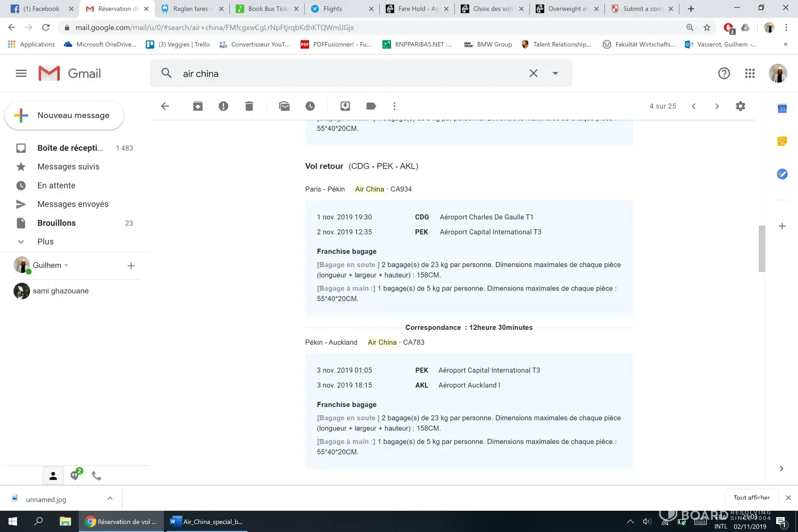Click the Nouveau message button

64,115
